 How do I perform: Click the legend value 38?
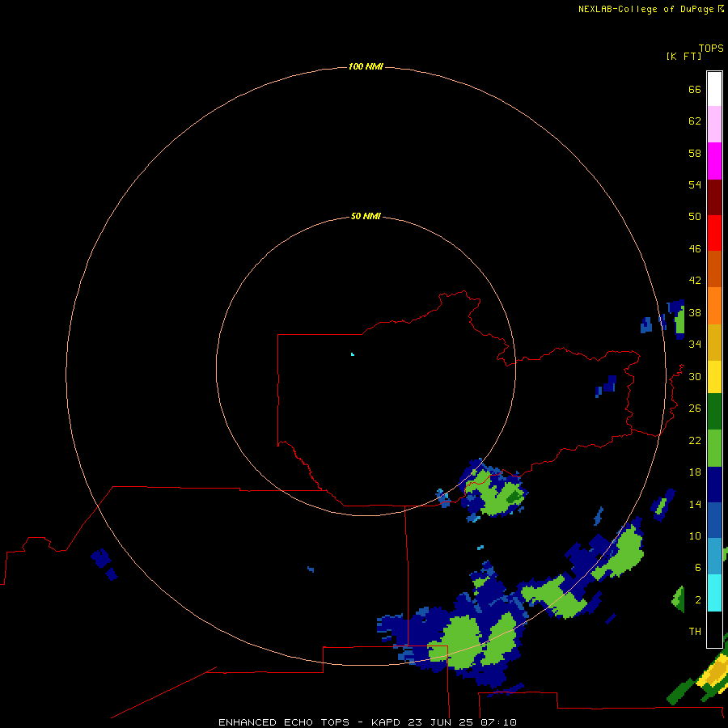pyautogui.click(x=695, y=312)
